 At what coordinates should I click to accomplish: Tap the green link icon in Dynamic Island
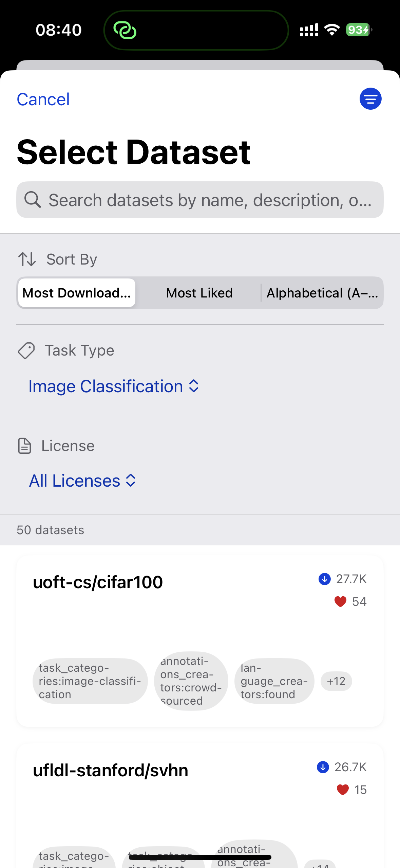tap(125, 30)
